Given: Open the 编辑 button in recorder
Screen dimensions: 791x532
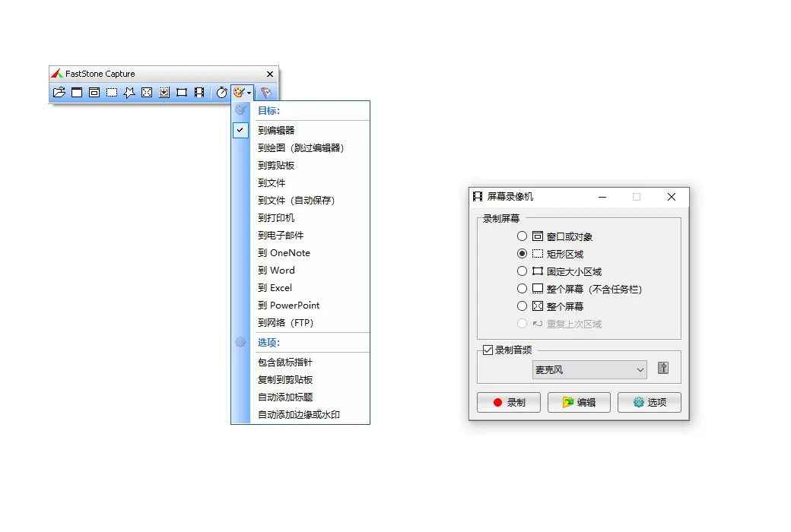Looking at the screenshot, I should 579,402.
